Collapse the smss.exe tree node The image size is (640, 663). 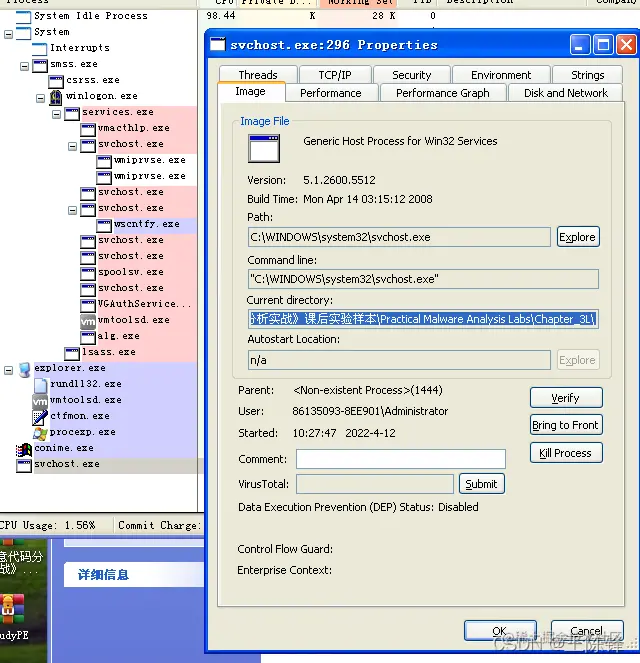pyautogui.click(x=25, y=66)
